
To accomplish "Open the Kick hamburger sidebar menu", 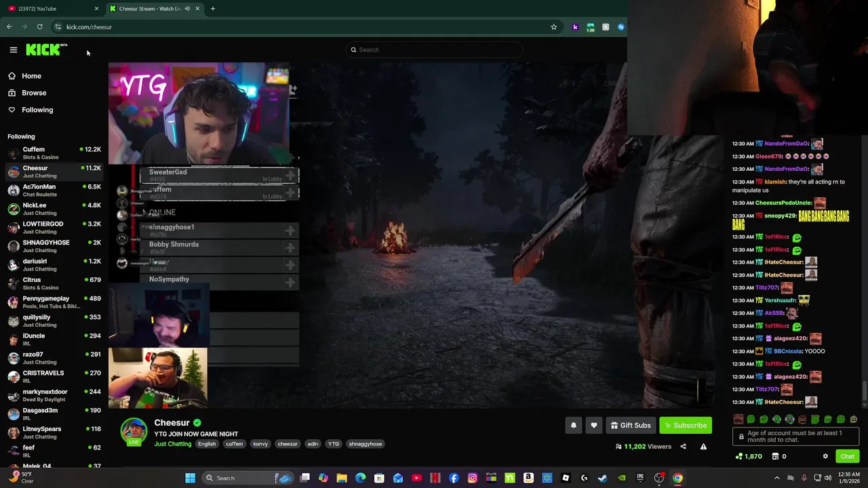I will click(13, 49).
